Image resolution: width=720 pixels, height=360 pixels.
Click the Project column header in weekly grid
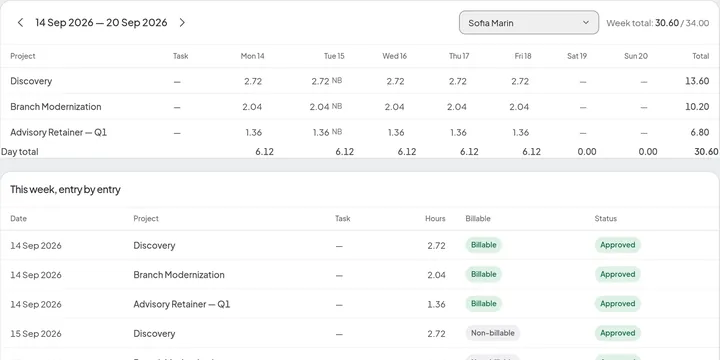coord(23,56)
